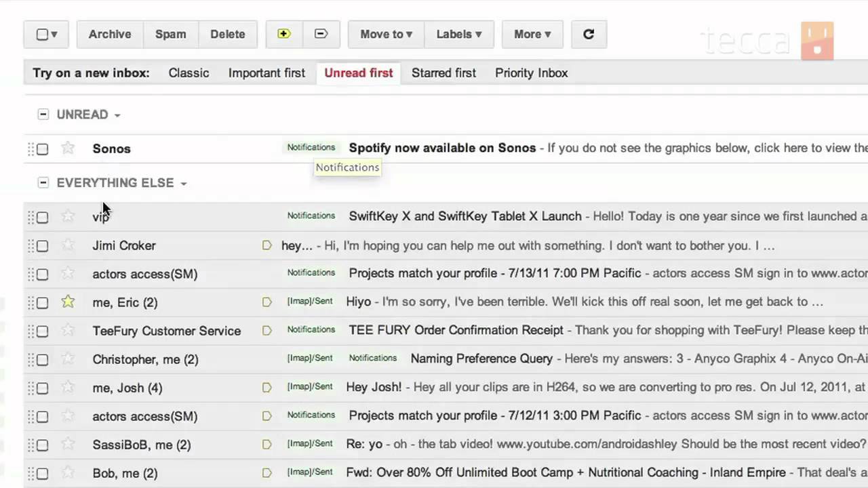
Task: Select the Sonos email checkbox
Action: [43, 148]
